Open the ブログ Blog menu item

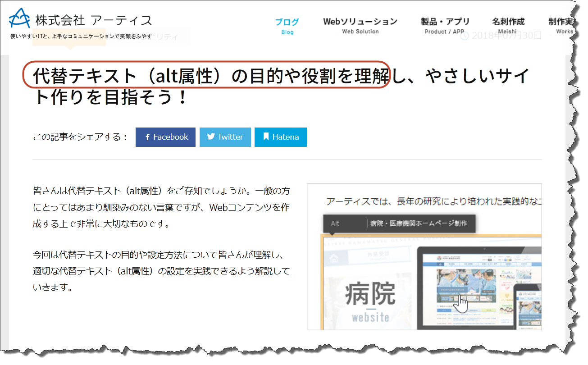[287, 26]
